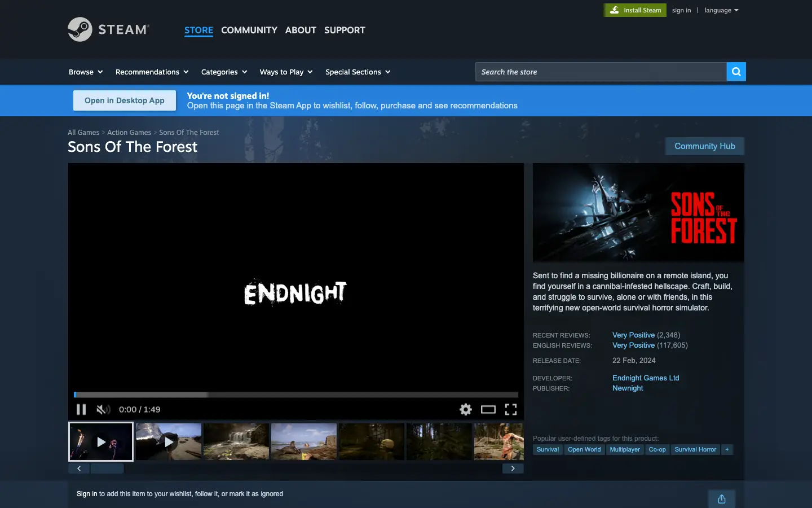
Task: Click release date 22 Feb, 2024
Action: [634, 360]
